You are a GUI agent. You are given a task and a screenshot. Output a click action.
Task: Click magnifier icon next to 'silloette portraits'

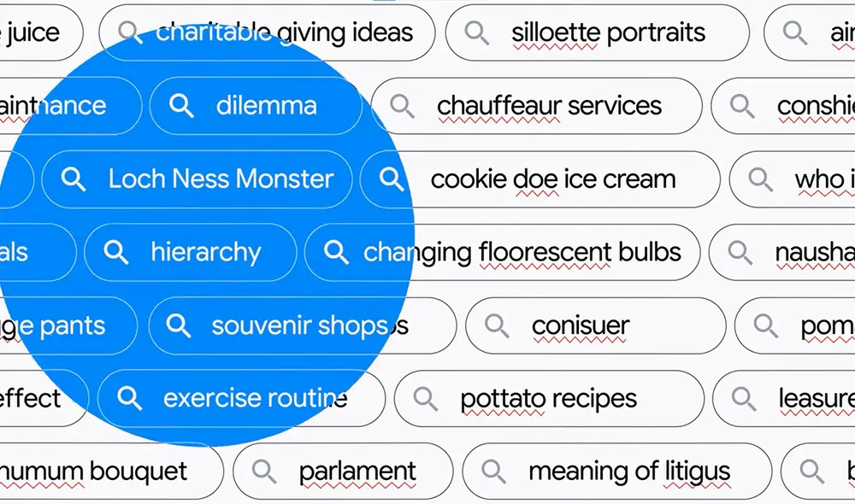click(x=476, y=33)
